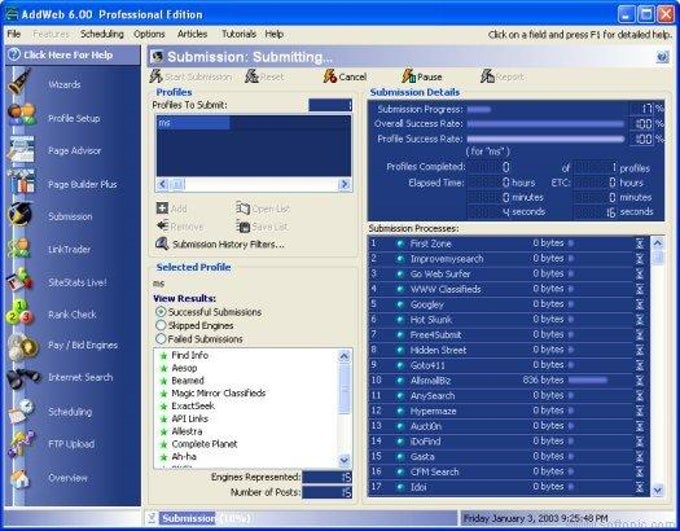Open the Help menu

[274, 34]
